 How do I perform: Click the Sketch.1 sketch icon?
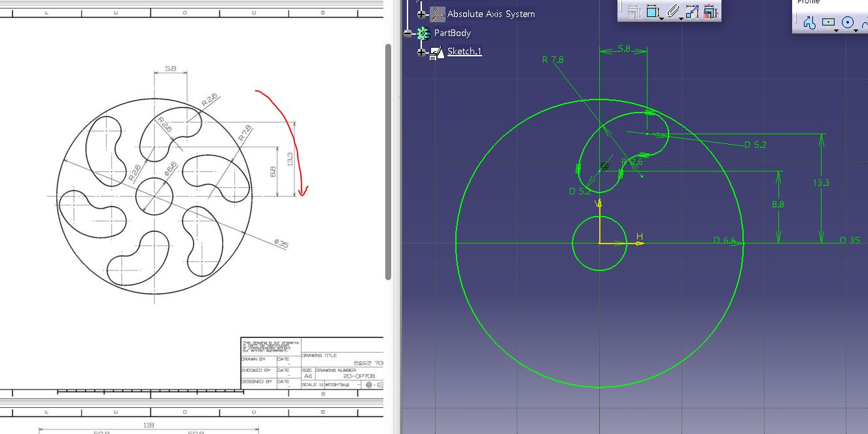click(437, 52)
